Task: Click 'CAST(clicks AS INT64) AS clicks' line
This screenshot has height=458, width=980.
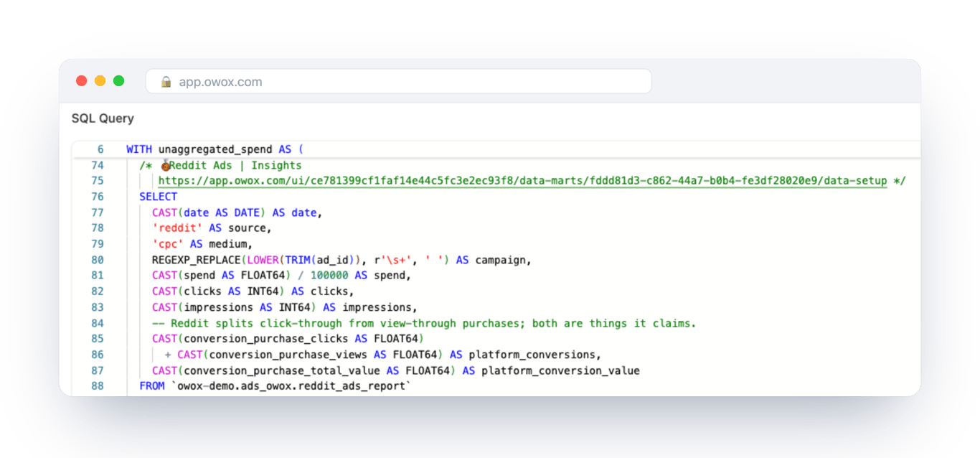Action: pyautogui.click(x=253, y=291)
